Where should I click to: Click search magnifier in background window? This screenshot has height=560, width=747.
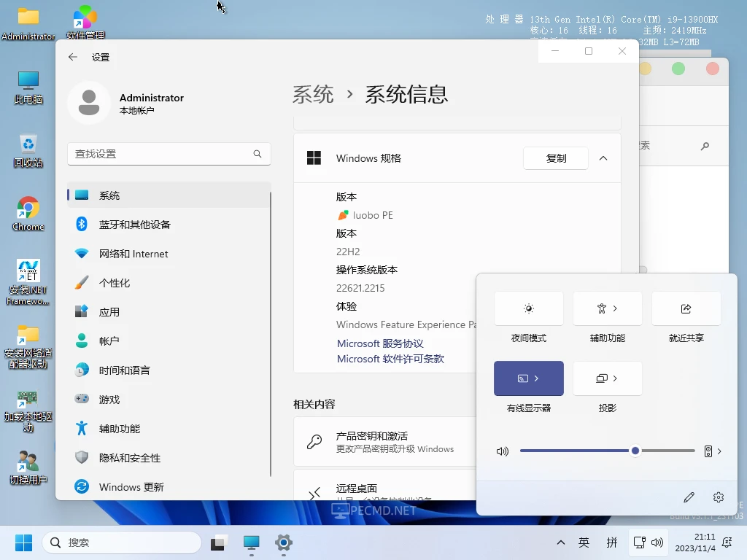tap(705, 146)
